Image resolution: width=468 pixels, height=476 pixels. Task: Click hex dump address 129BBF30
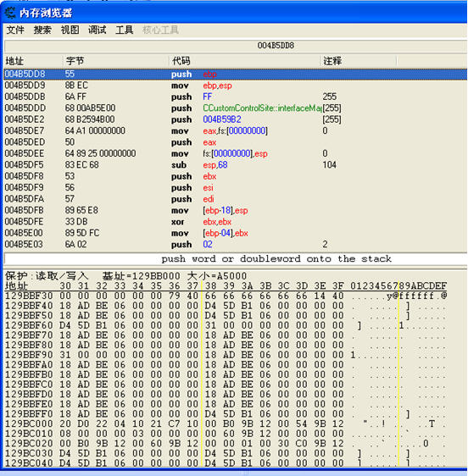(29, 296)
